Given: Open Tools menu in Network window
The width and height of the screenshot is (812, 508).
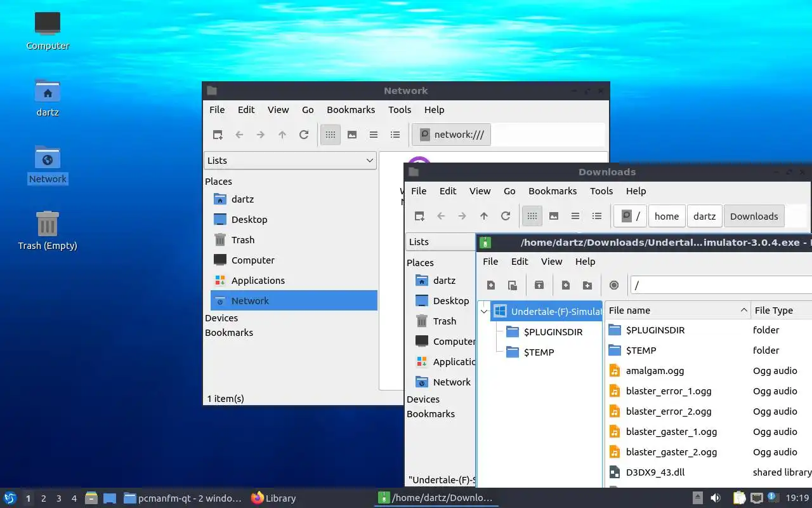Looking at the screenshot, I should (x=400, y=110).
